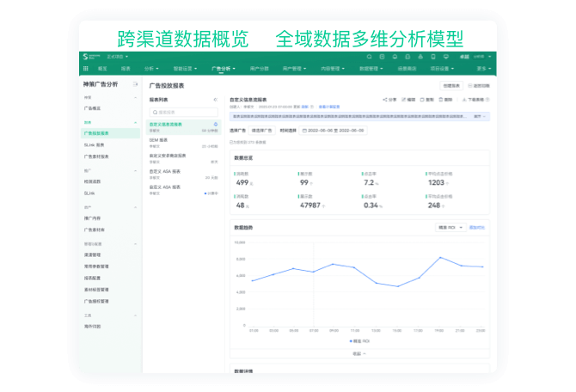Open the 用户管理 dropdown menu
The width and height of the screenshot is (576, 392).
pos(294,69)
